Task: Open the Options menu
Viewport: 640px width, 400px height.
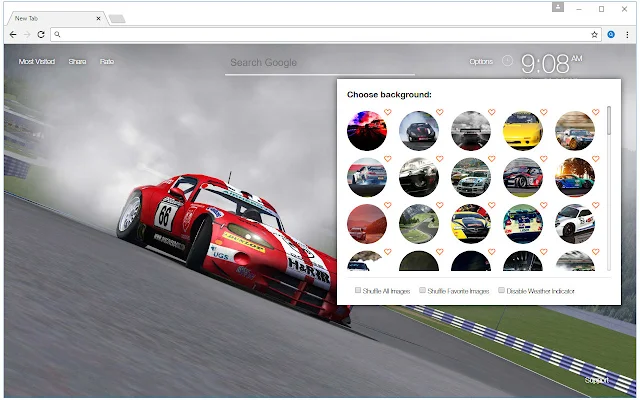Action: coord(481,62)
